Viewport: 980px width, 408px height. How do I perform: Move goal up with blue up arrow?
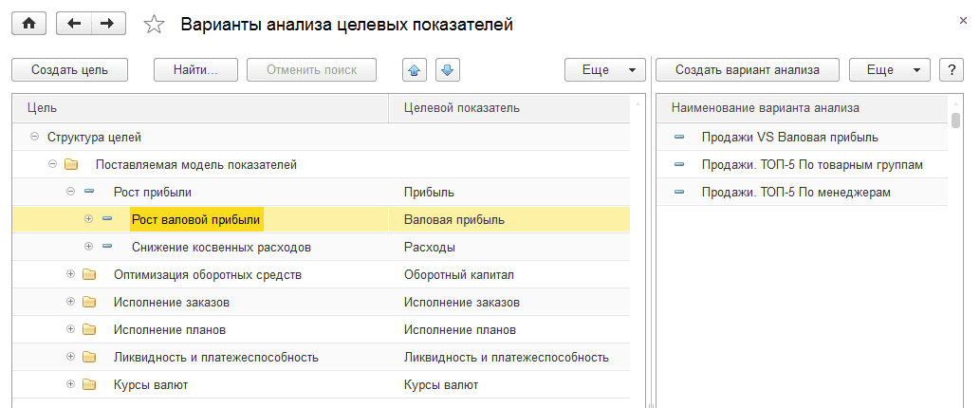414,69
